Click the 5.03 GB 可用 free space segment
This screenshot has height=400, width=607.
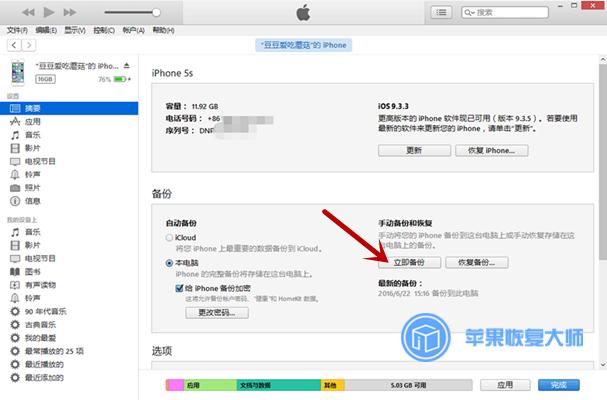click(408, 385)
